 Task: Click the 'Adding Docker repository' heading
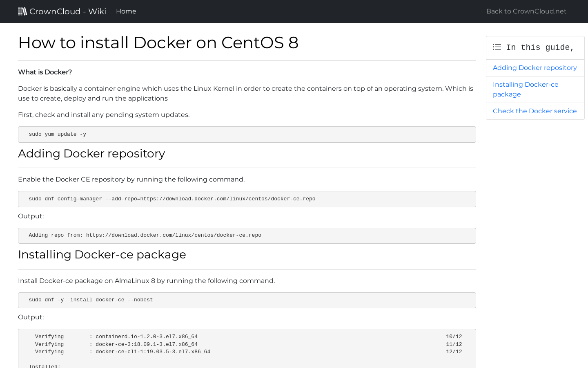pos(91,154)
